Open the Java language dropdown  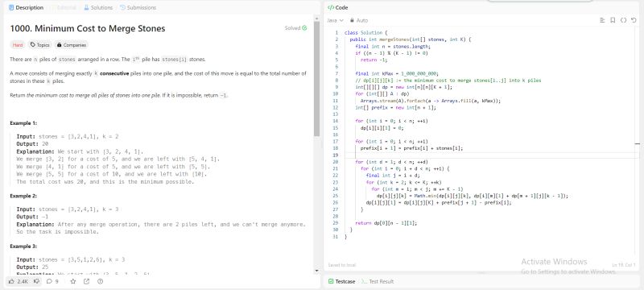tap(335, 20)
